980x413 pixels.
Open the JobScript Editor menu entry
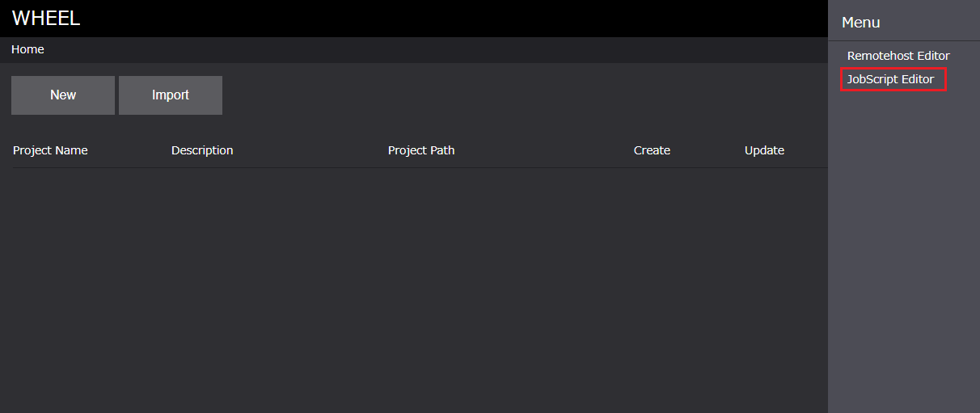891,79
